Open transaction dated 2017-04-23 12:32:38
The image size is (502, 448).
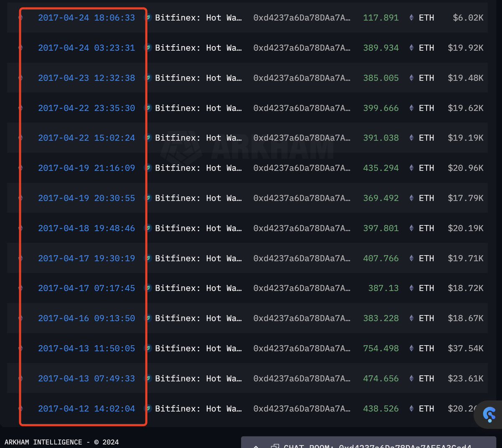pyautogui.click(x=87, y=78)
